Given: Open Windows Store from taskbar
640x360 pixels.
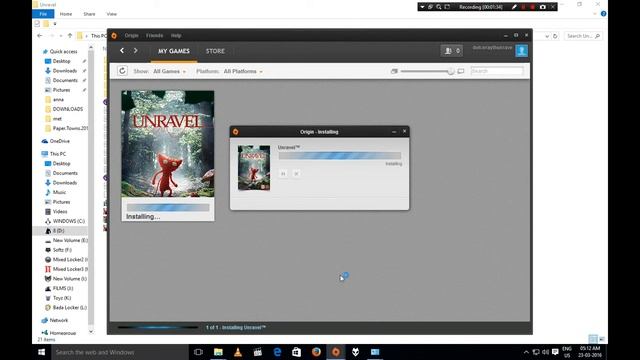Looking at the screenshot, I should (x=296, y=352).
